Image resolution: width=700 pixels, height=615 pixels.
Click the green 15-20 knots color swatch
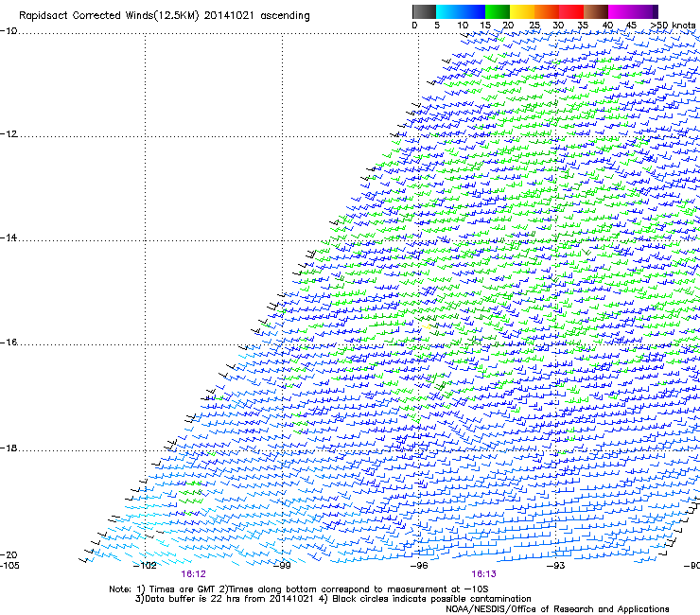[498, 11]
